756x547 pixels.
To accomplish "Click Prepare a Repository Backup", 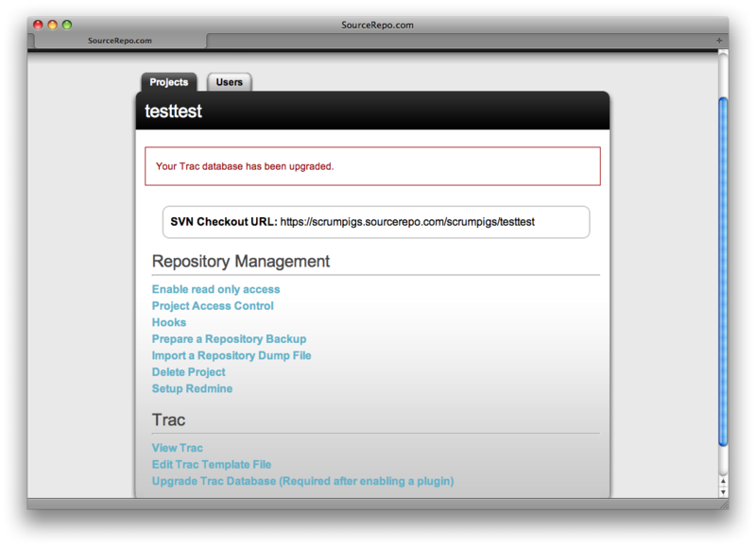I will tap(229, 339).
